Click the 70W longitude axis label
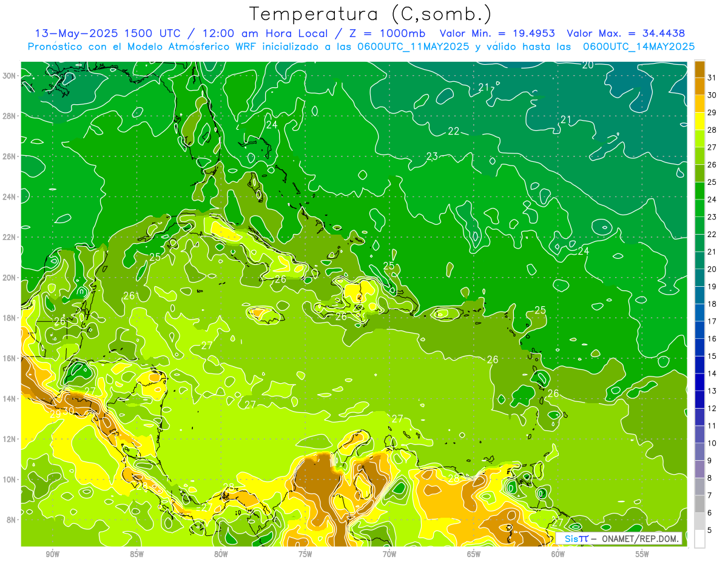The image size is (728, 562). tap(389, 554)
